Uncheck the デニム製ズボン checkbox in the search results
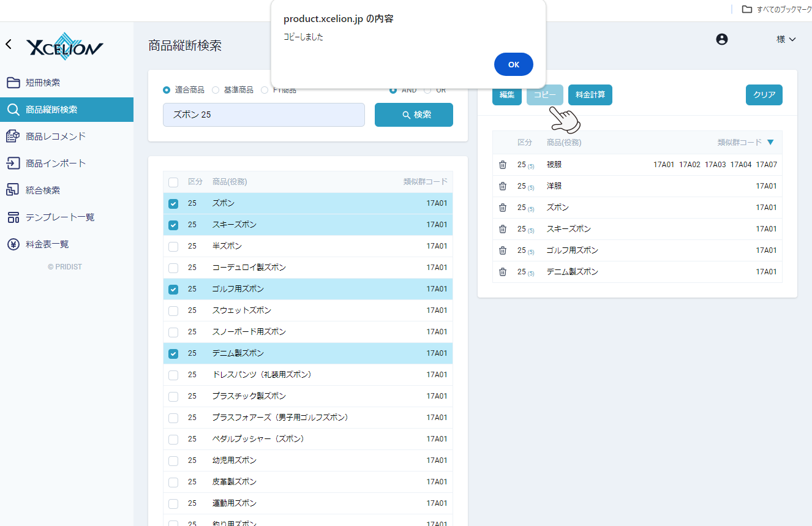Screen dimensions: 812x526 pyautogui.click(x=173, y=353)
